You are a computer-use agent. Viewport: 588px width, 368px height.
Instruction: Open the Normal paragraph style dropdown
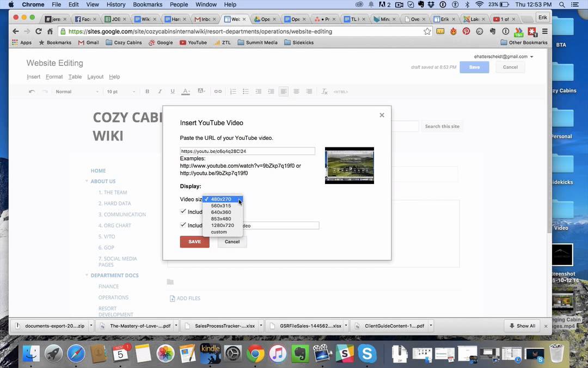[77, 91]
